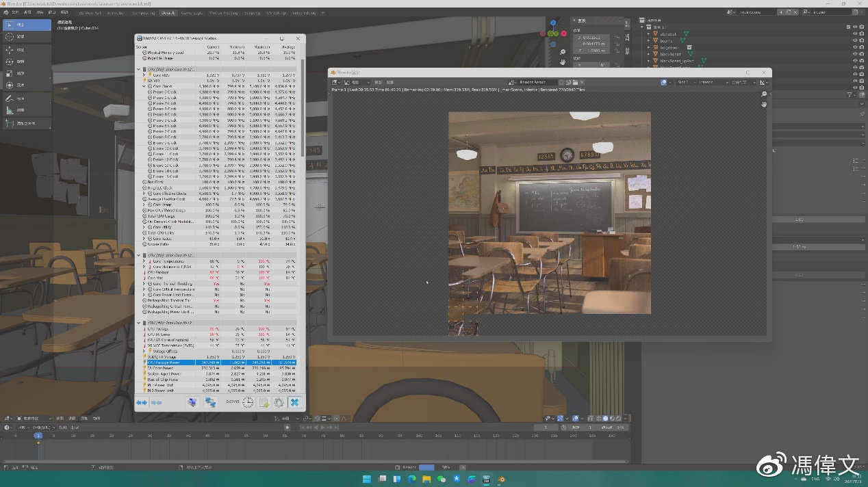
Task: Toggle visibility eye of blackBoard_upPart object
Action: click(x=855, y=61)
